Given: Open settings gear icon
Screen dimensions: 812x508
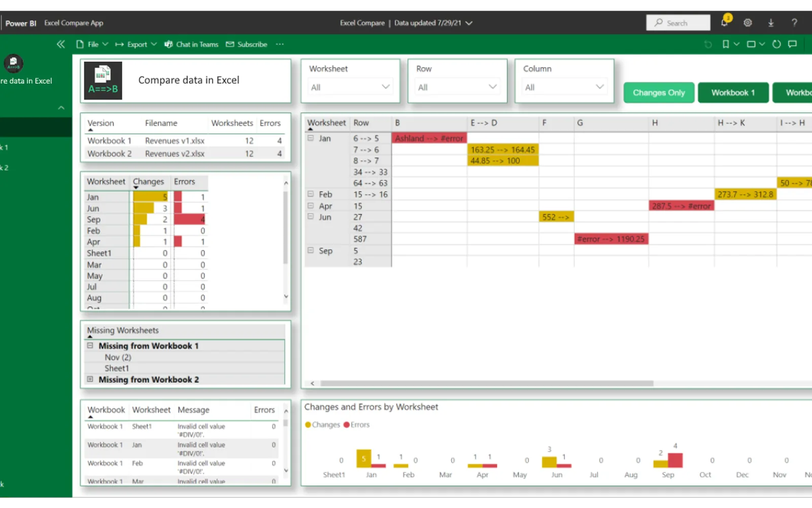Looking at the screenshot, I should [748, 22].
